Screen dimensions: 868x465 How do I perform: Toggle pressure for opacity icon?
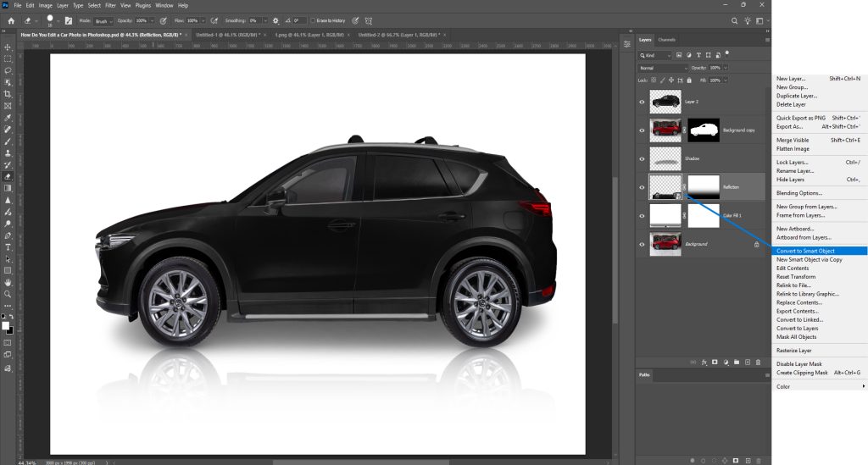coord(164,20)
